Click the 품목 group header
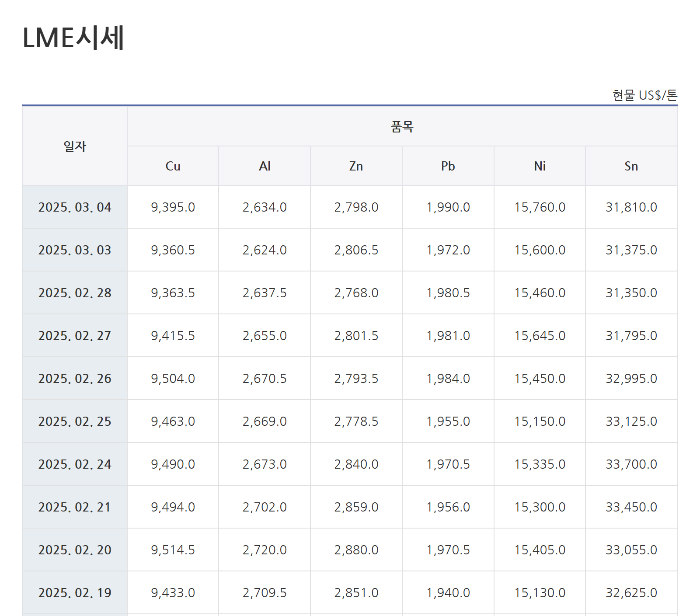 [x=402, y=127]
